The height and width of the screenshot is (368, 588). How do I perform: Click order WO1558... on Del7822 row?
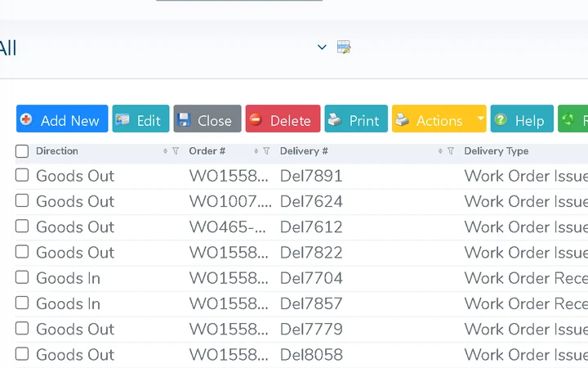tap(229, 253)
